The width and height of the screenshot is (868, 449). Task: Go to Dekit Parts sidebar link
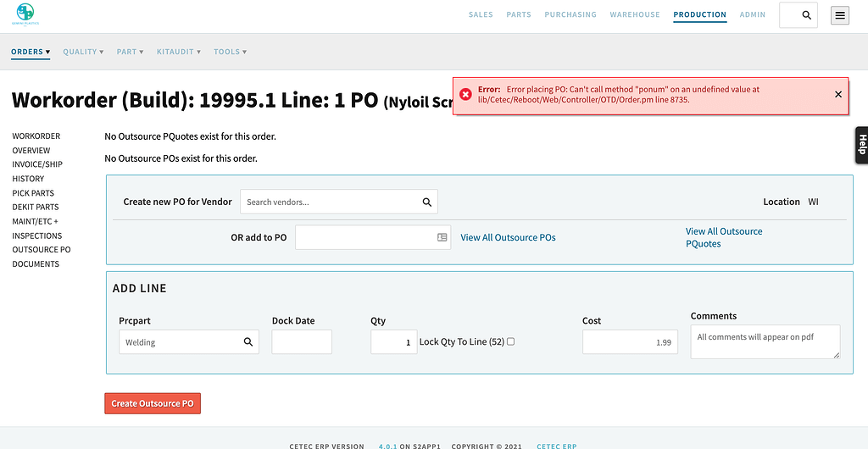(x=36, y=207)
